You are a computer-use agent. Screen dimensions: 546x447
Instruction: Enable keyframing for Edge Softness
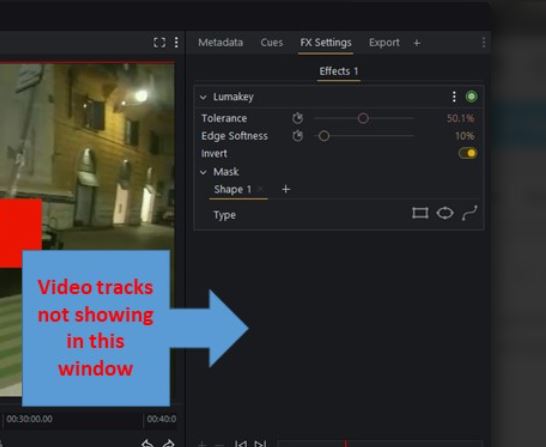click(297, 136)
